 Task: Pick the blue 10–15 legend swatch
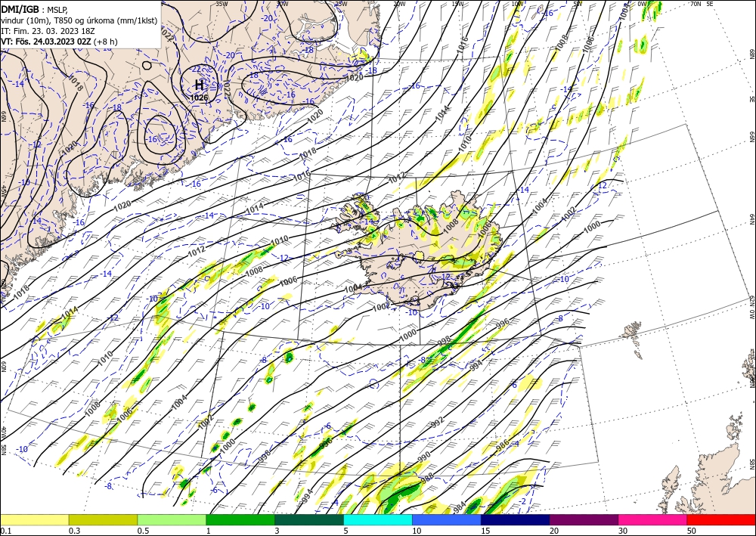point(447,519)
